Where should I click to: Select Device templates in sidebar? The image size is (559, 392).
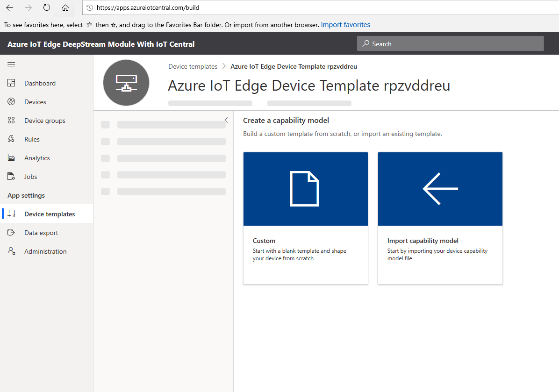(x=50, y=214)
